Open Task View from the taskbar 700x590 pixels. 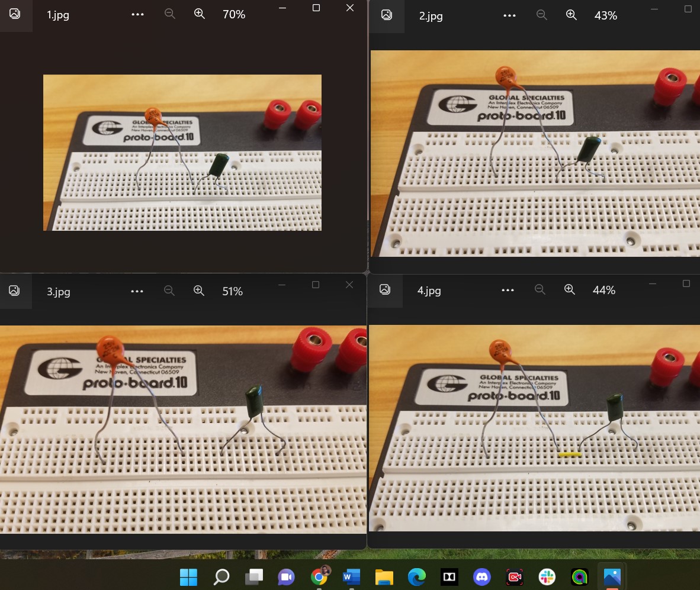click(254, 577)
